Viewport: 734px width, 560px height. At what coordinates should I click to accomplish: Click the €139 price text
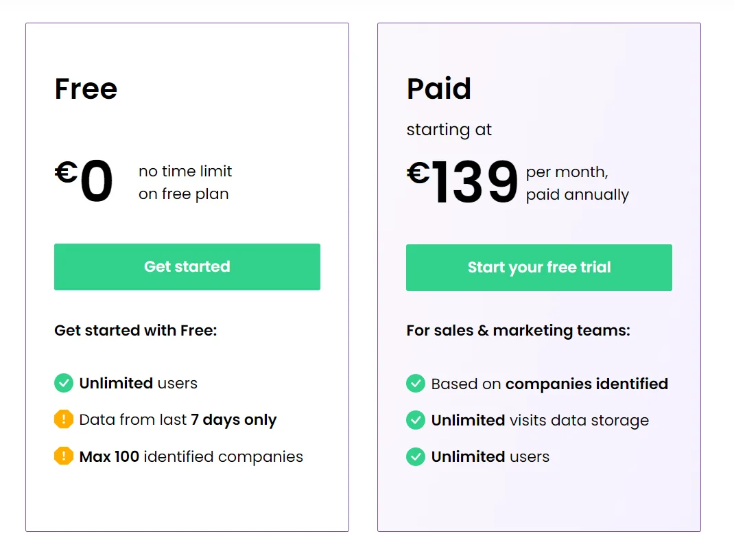(x=462, y=183)
